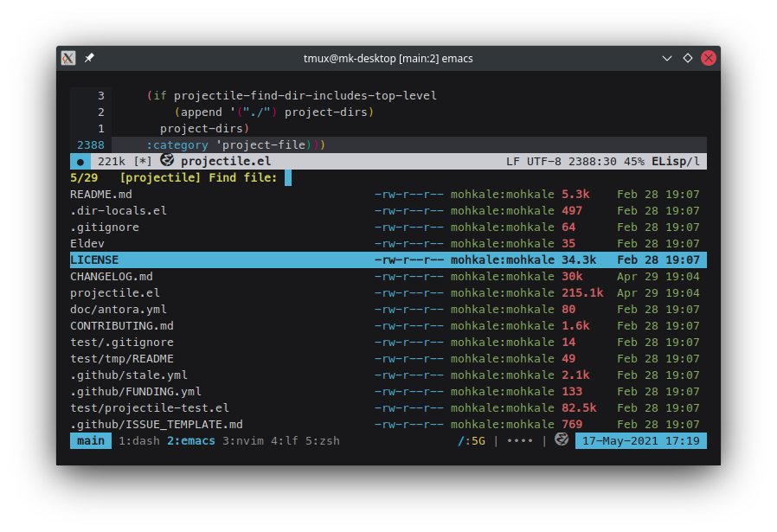Choose projectile.el in the candidate list
This screenshot has width=777, height=532.
(388, 292)
